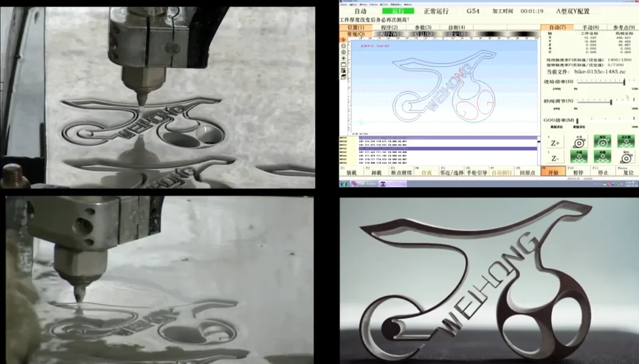Image resolution: width=639 pixels, height=364 pixels.
Task: Select the window/rectangle zoom icon
Action: coord(343,64)
